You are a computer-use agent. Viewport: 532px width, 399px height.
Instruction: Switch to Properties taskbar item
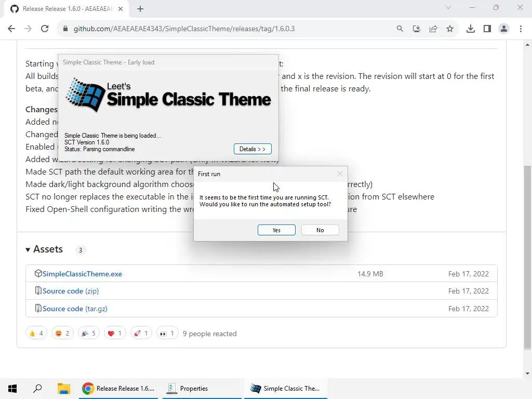coord(202,389)
